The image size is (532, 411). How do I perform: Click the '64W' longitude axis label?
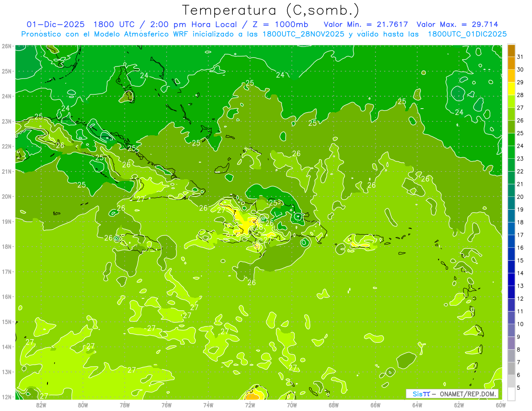(417, 405)
